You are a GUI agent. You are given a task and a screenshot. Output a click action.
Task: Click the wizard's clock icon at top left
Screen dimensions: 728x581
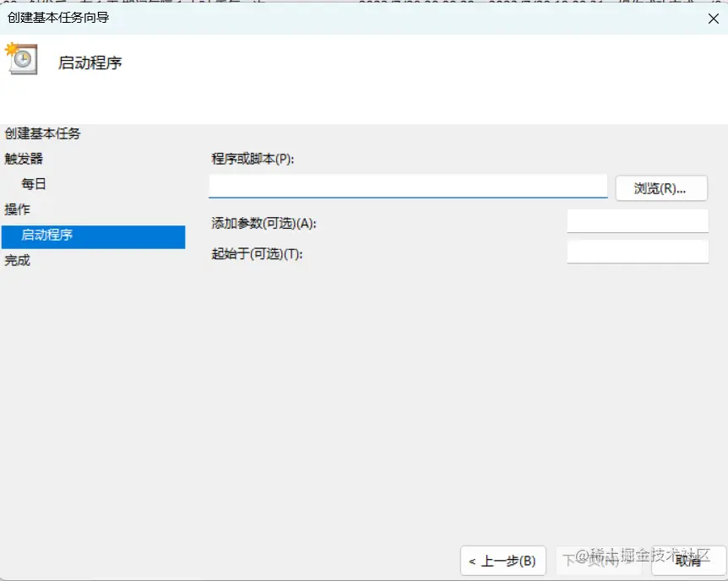pyautogui.click(x=22, y=60)
